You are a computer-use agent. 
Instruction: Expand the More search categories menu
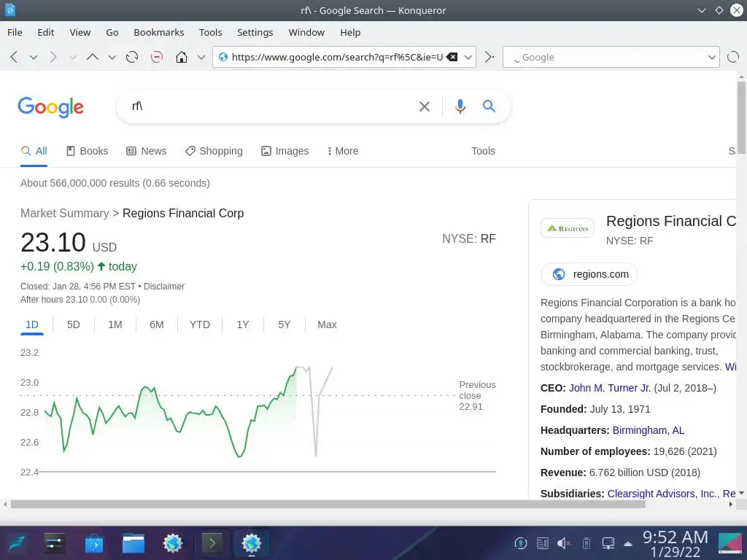(343, 151)
